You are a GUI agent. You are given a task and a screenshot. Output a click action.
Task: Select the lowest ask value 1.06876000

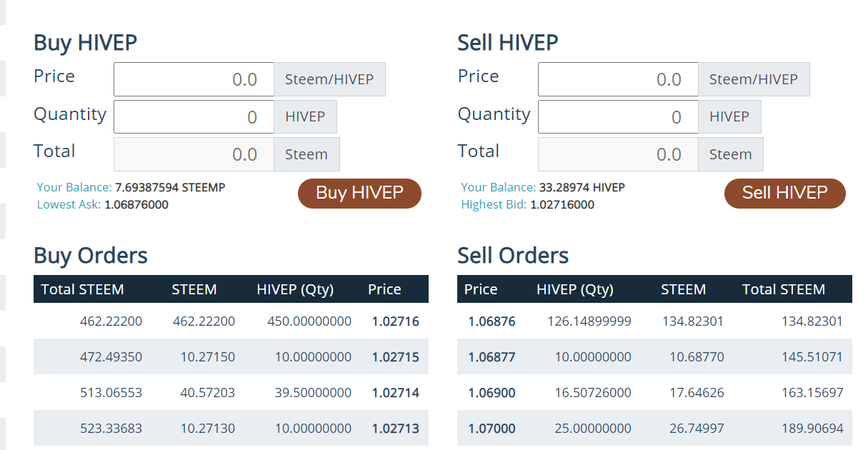point(136,204)
